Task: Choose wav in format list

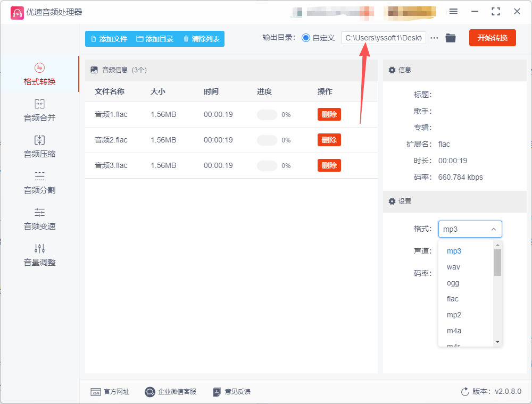Action: click(x=453, y=267)
